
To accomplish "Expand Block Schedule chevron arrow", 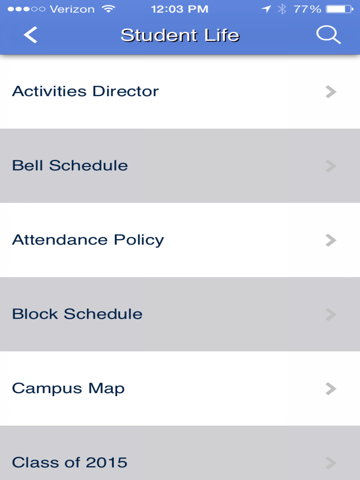I will (331, 314).
